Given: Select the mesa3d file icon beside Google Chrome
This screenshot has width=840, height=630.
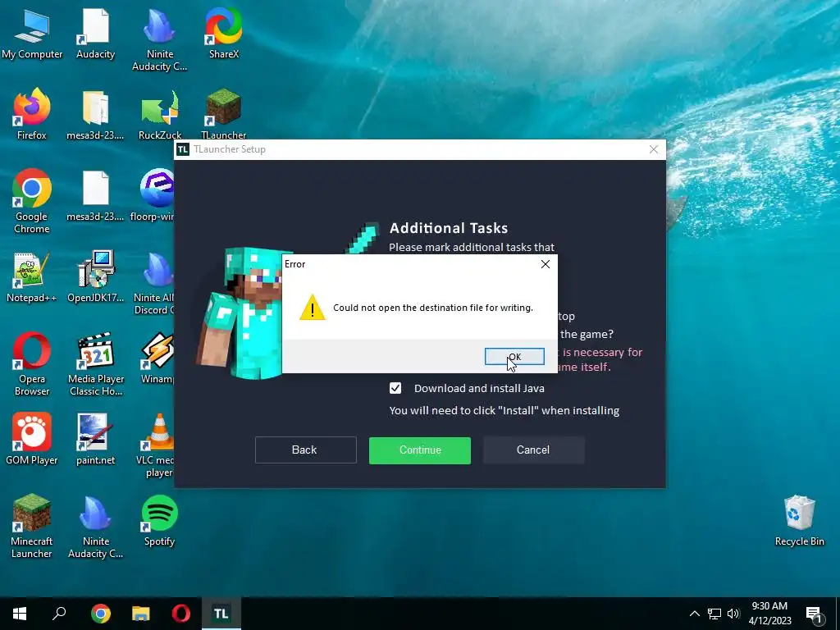Looking at the screenshot, I should [95, 196].
